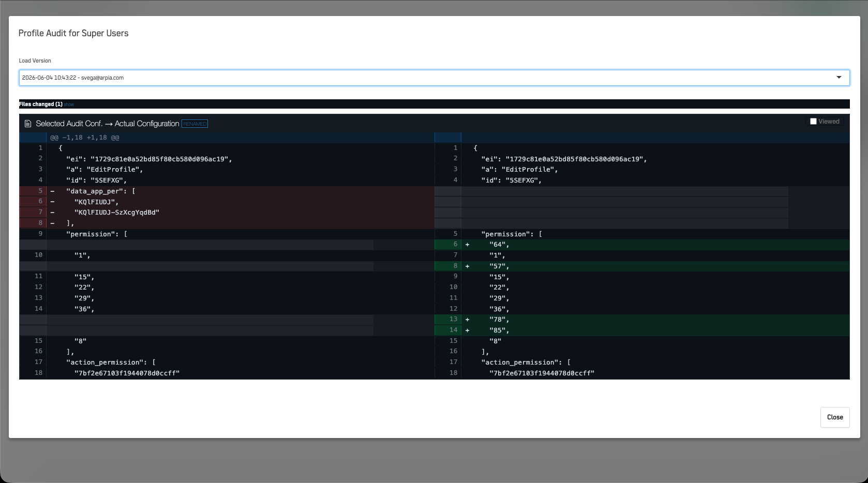Image resolution: width=868 pixels, height=483 pixels.
Task: Click left-side '"action_permission": [' line
Action: (111, 363)
